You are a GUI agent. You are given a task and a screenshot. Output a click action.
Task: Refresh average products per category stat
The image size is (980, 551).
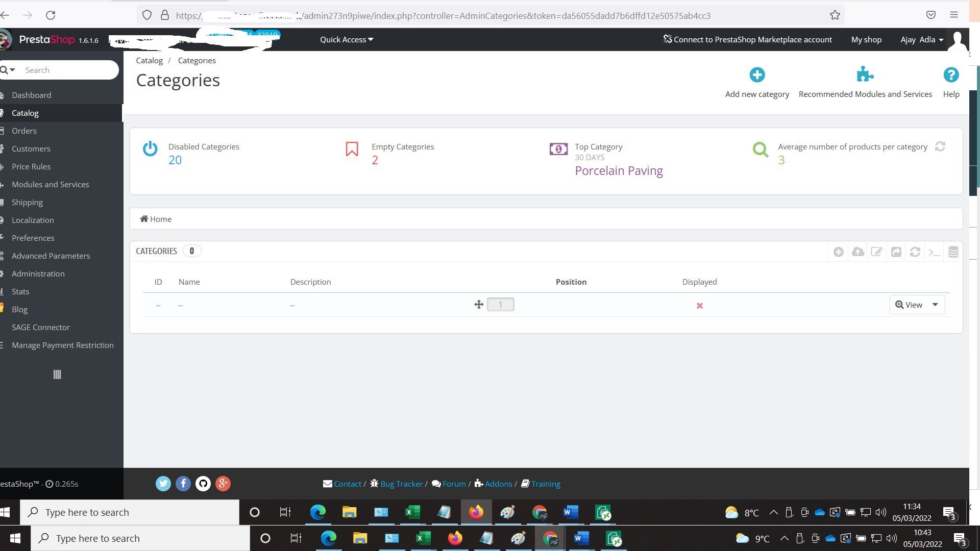tap(940, 147)
